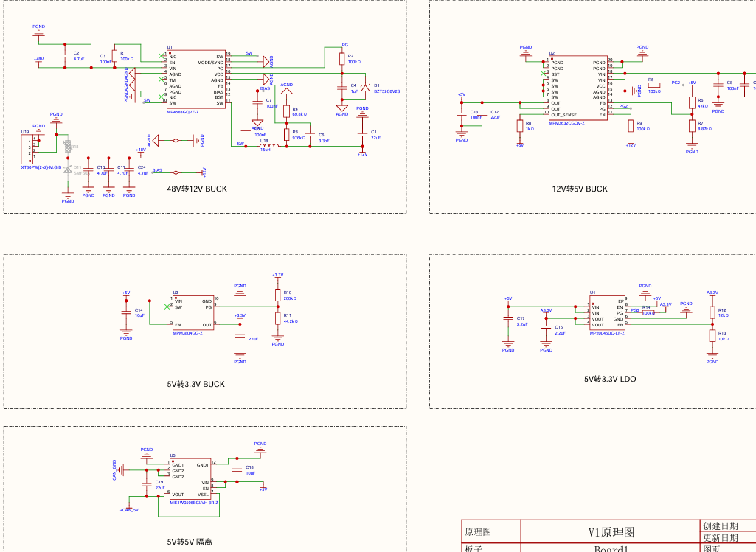
Task: Select the "48V转12V BUCK" title text
Action: pyautogui.click(x=197, y=189)
